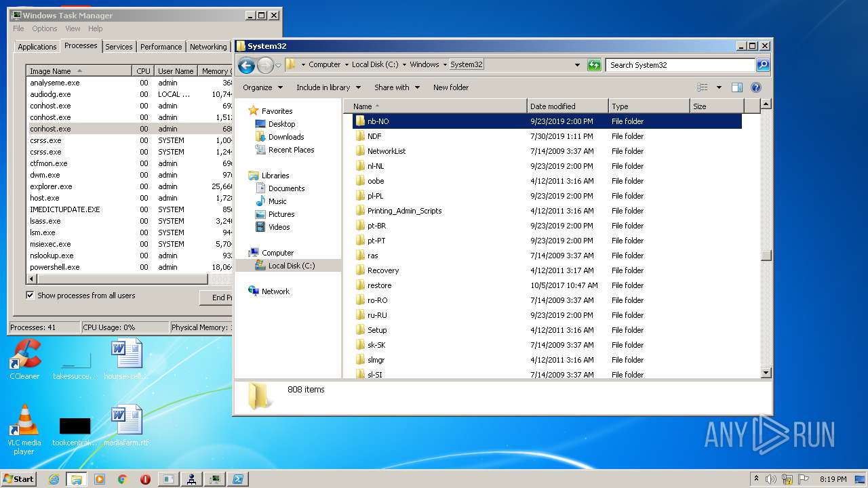This screenshot has width=868, height=488.
Task: Expand the Computer breadcrumb arrow
Action: 346,65
